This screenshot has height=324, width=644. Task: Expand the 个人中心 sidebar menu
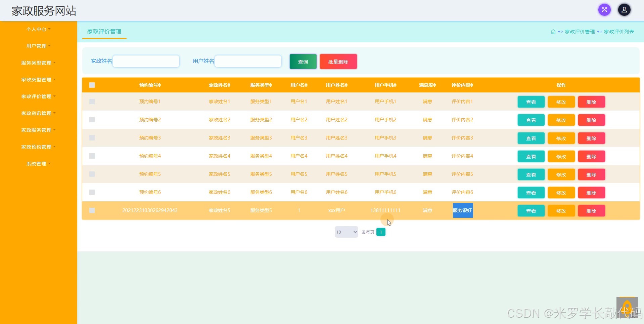pyautogui.click(x=38, y=29)
